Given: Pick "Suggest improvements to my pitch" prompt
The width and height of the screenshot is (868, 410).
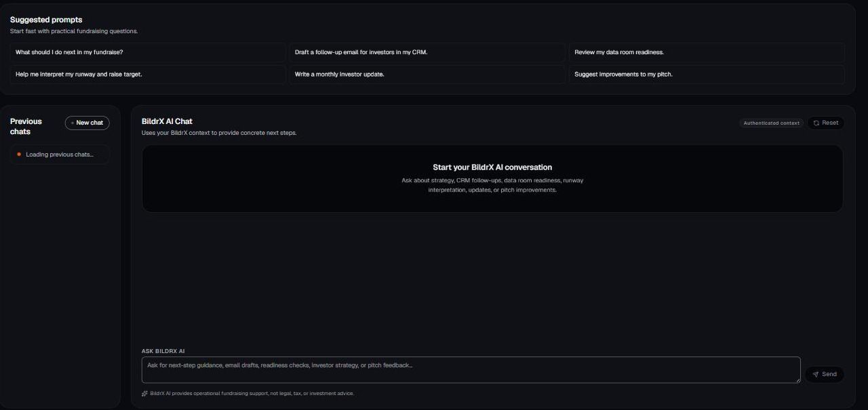Looking at the screenshot, I should pos(707,74).
